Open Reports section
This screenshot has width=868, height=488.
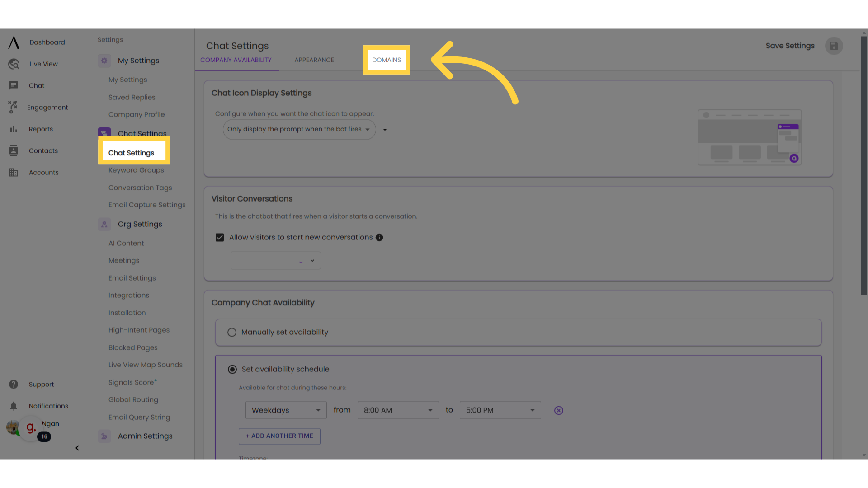pyautogui.click(x=40, y=129)
